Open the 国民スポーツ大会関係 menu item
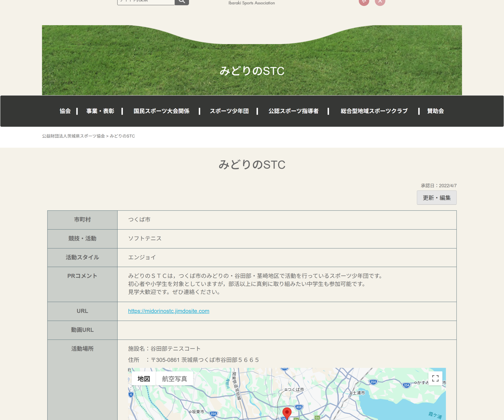Viewport: 504px width, 420px height. pos(161,111)
